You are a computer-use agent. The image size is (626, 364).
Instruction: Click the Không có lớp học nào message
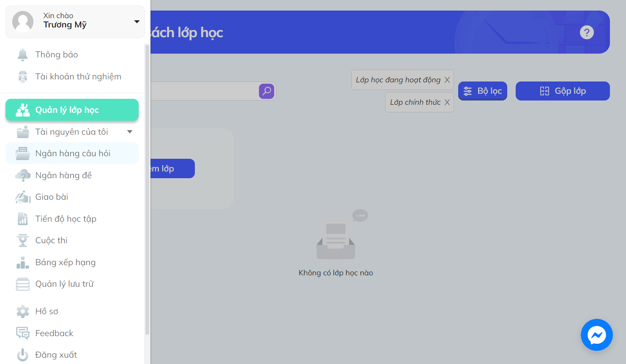pos(336,273)
